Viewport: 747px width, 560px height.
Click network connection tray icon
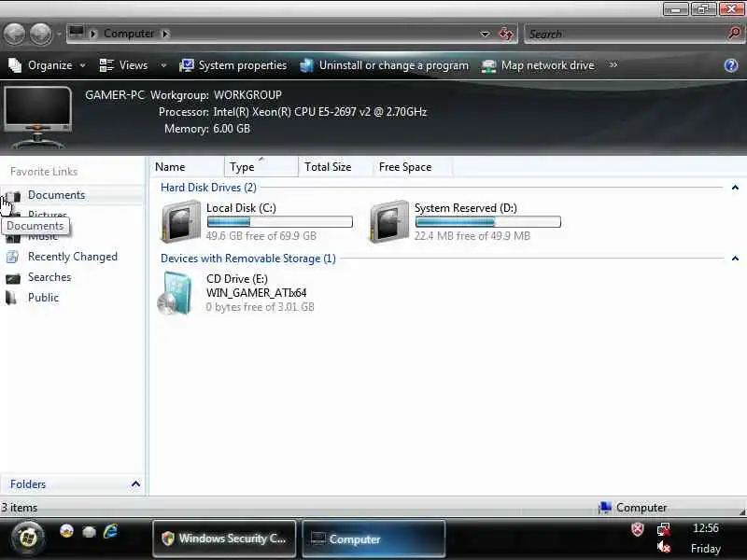[x=664, y=529]
